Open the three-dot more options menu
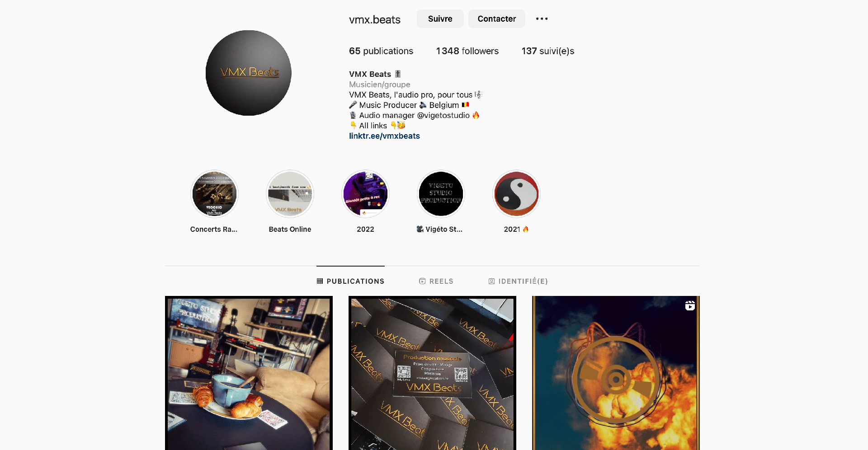Screen dimensions: 868x450 [542, 19]
